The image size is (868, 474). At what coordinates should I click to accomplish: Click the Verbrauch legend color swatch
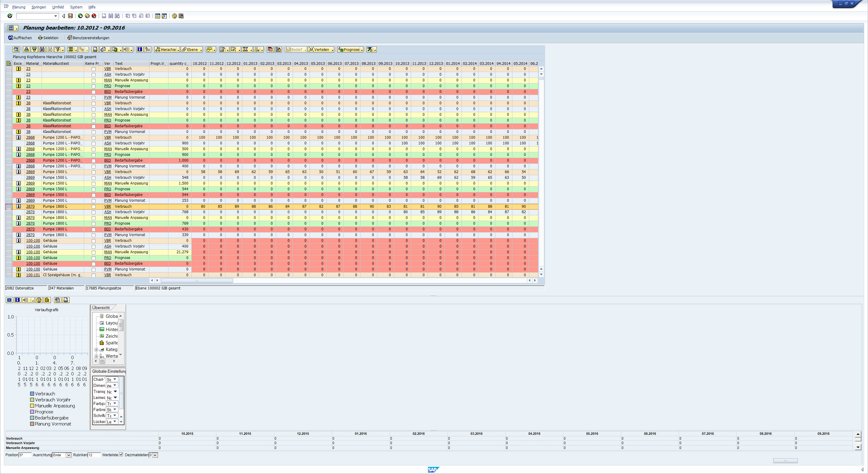pyautogui.click(x=32, y=394)
